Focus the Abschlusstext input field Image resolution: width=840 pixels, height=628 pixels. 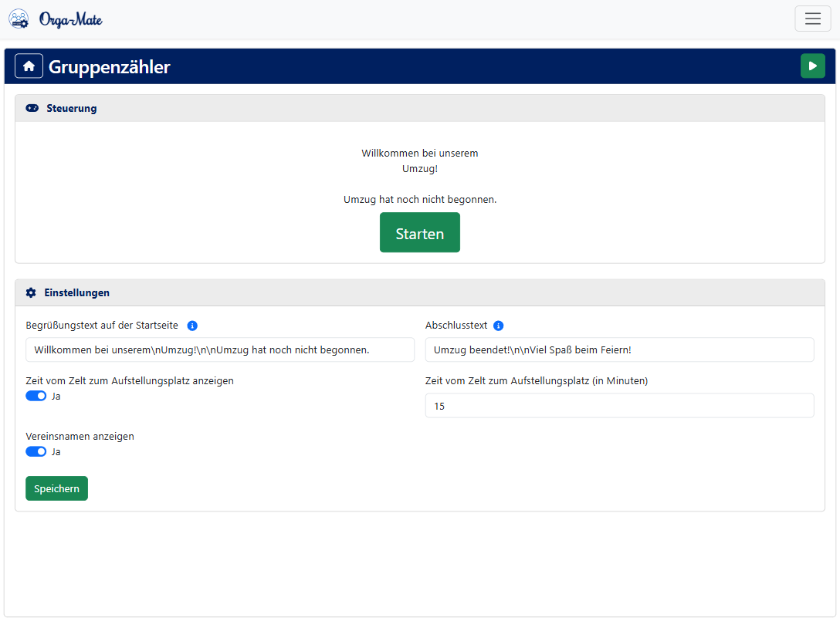tap(619, 349)
